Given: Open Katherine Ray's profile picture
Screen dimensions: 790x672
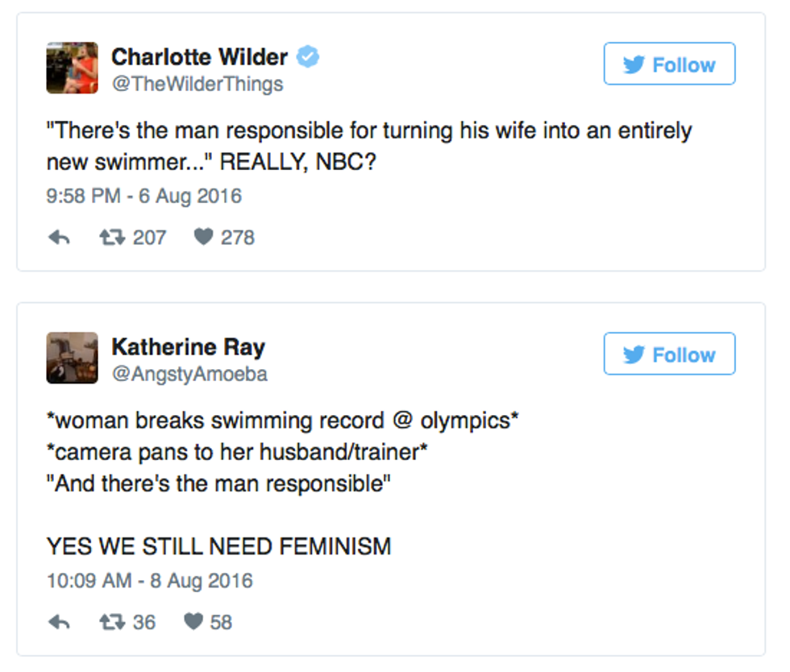Looking at the screenshot, I should (72, 358).
